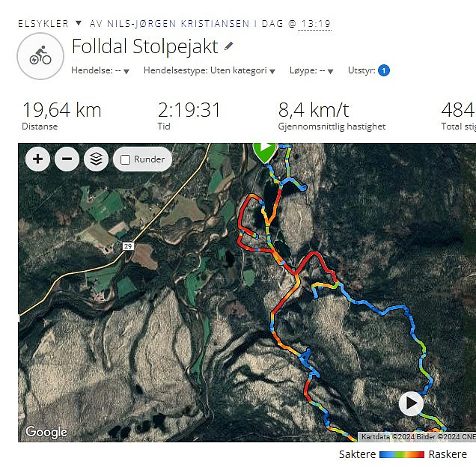Screen dimensions: 476x470
Task: Zoom in on the map
Action: (x=38, y=159)
